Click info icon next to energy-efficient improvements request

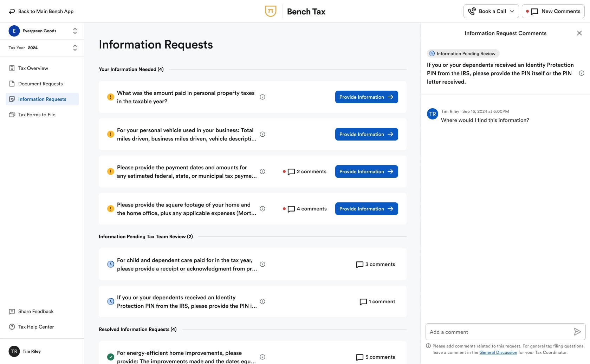[x=262, y=357]
